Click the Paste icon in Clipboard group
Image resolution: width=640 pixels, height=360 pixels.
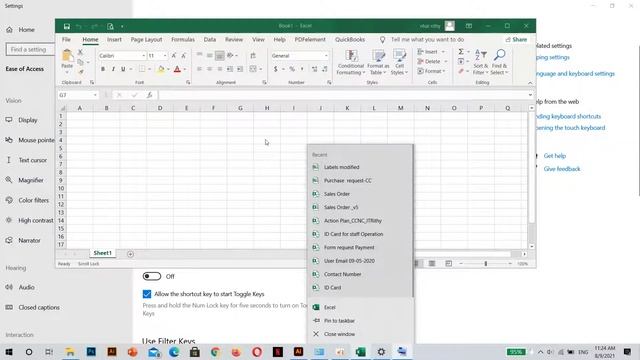click(x=67, y=56)
